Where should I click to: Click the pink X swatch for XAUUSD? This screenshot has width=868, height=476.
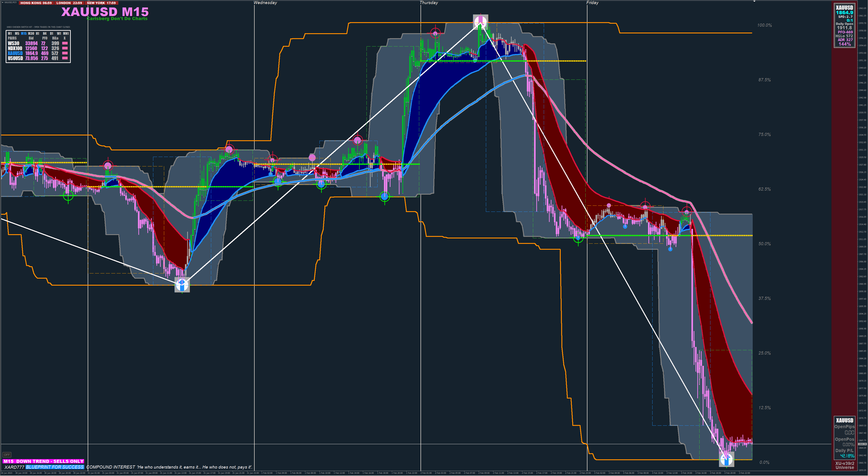[x=65, y=53]
